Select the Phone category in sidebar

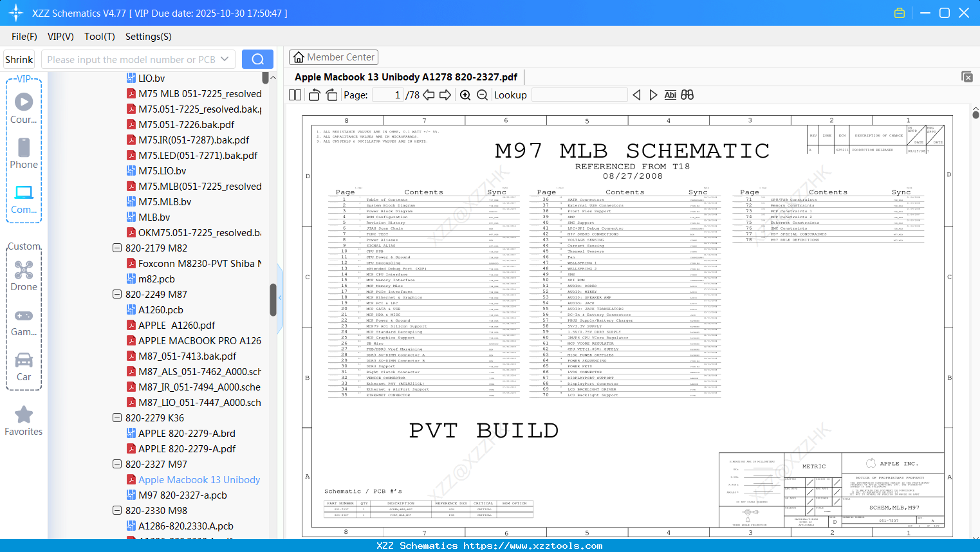coord(24,154)
